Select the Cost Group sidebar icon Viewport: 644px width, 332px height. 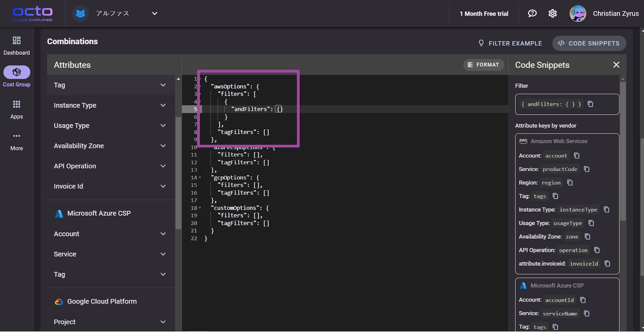click(17, 72)
